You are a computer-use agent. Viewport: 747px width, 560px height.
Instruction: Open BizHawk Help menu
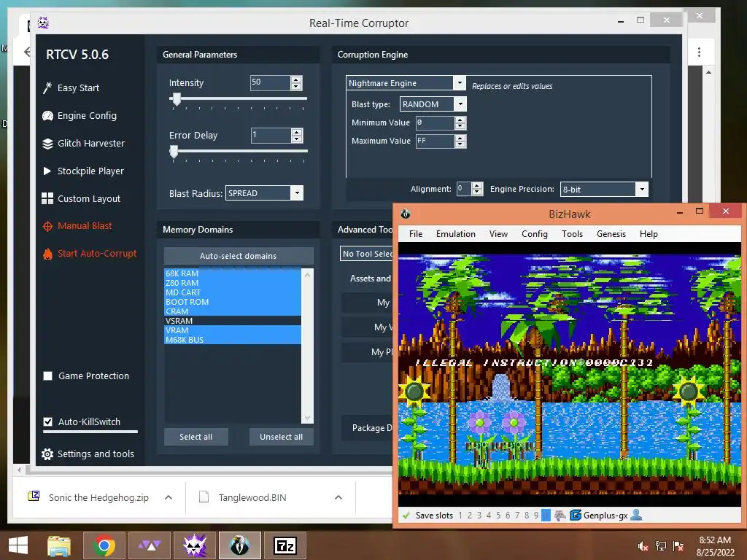coord(649,234)
